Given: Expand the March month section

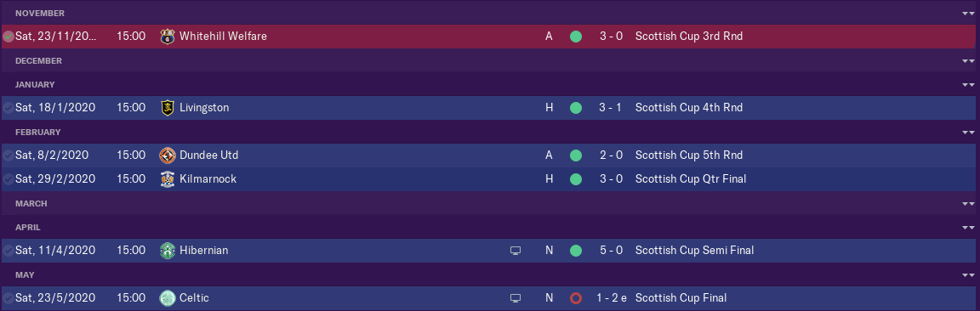Looking at the screenshot, I should 968,204.
